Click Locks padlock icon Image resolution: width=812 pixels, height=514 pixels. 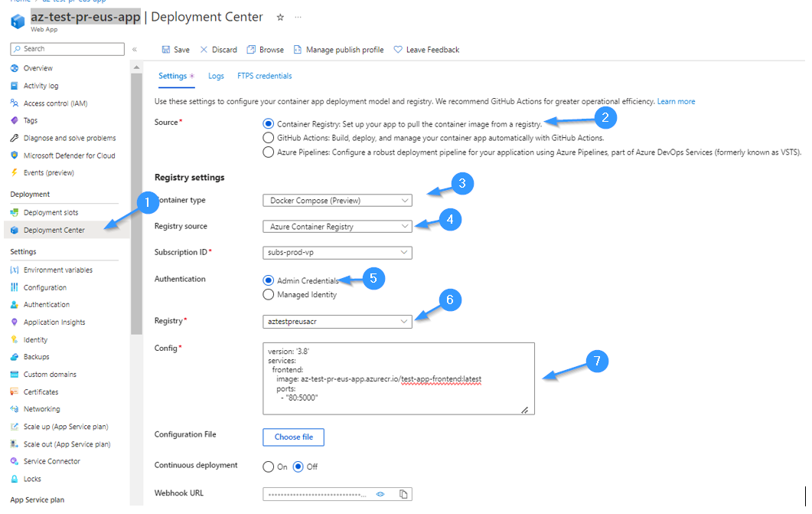point(15,479)
